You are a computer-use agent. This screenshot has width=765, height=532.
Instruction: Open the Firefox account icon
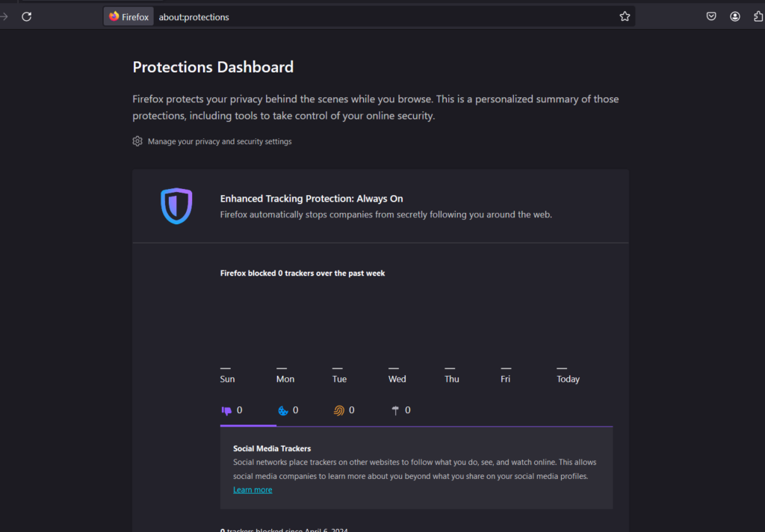click(x=735, y=16)
